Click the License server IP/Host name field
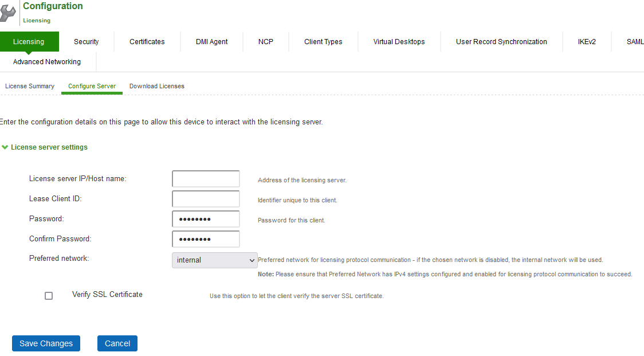Screen dimensions: 644x356 [x=205, y=178]
